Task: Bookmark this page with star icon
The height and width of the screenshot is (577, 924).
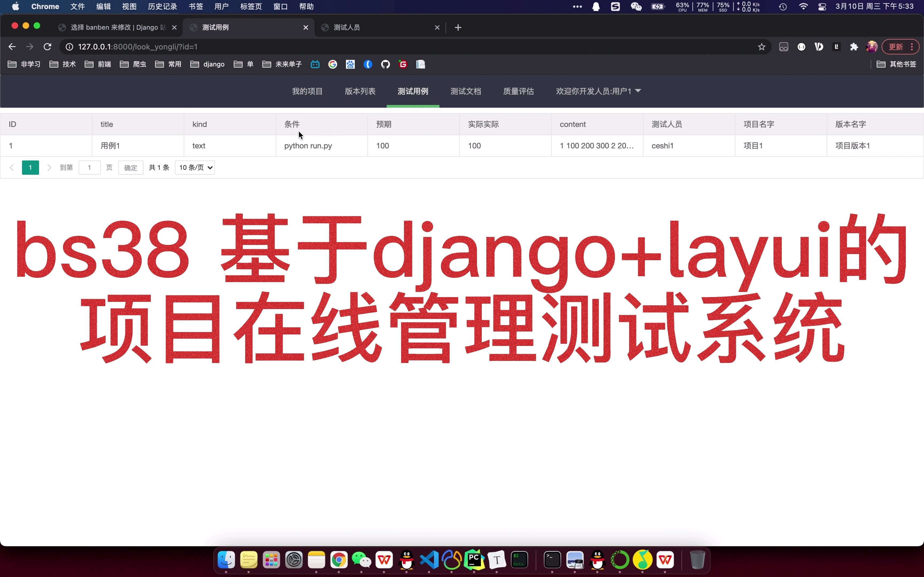Action: point(762,46)
